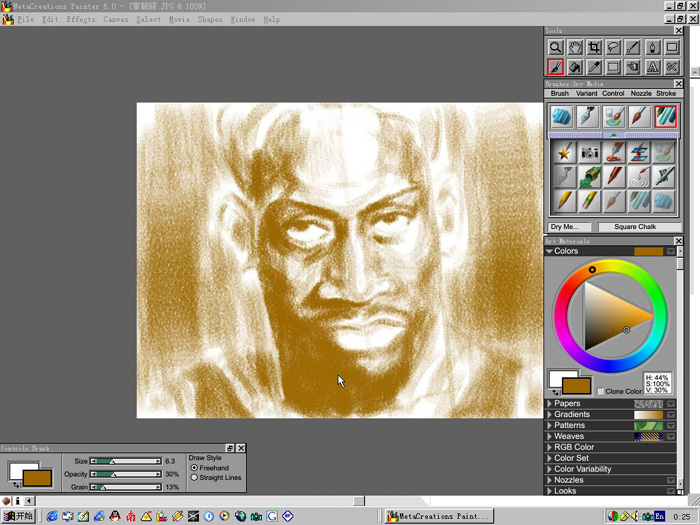
Task: Select the Paint Bucket tool
Action: pyautogui.click(x=575, y=67)
